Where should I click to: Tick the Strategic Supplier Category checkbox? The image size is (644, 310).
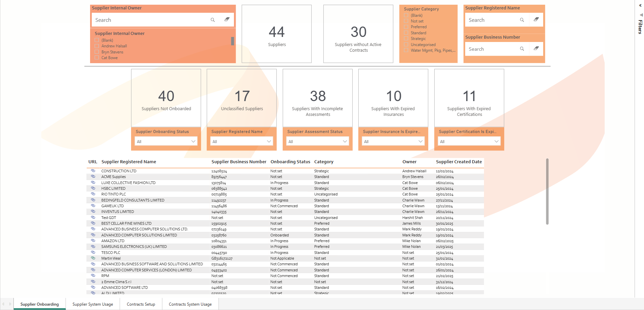pos(406,39)
